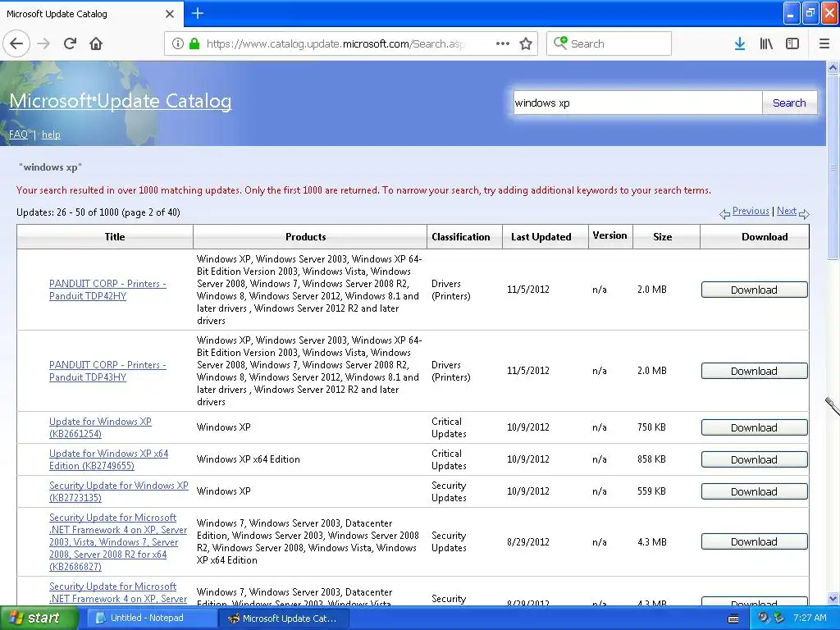Click the vertical scrollbar thumb
This screenshot has height=630, width=840.
pyautogui.click(x=833, y=167)
